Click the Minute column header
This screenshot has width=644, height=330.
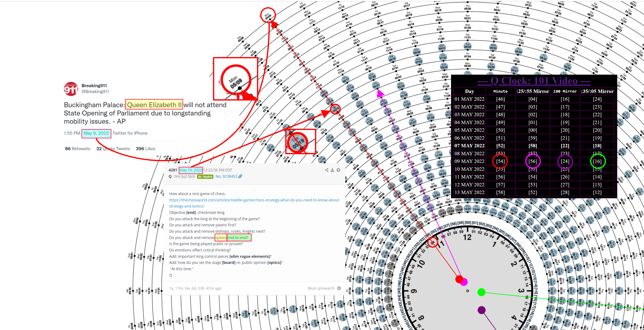[500, 91]
